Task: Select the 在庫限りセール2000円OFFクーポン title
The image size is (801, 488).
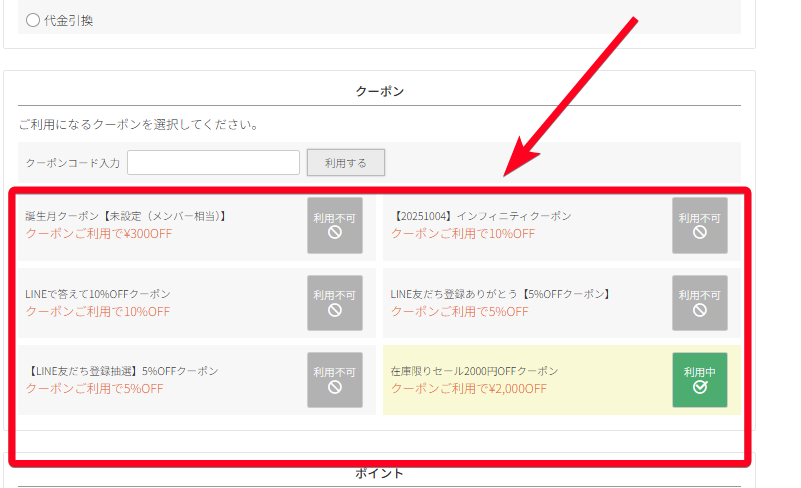Action: pyautogui.click(x=474, y=371)
